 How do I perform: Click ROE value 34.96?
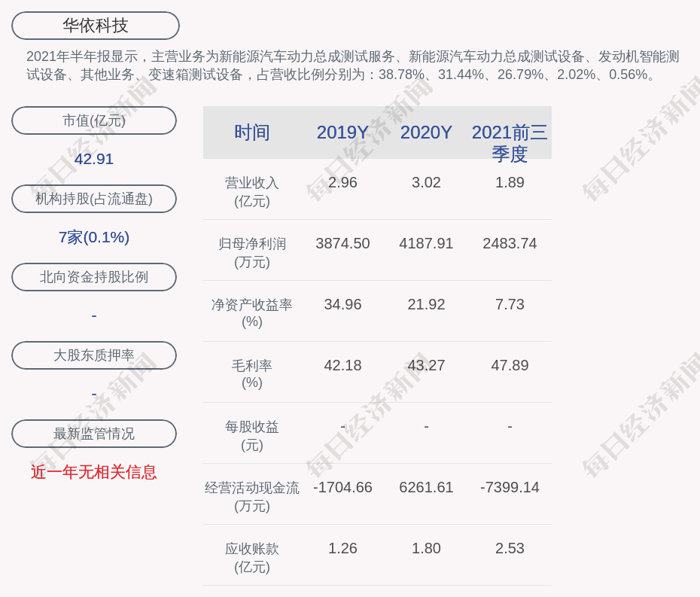(x=342, y=305)
